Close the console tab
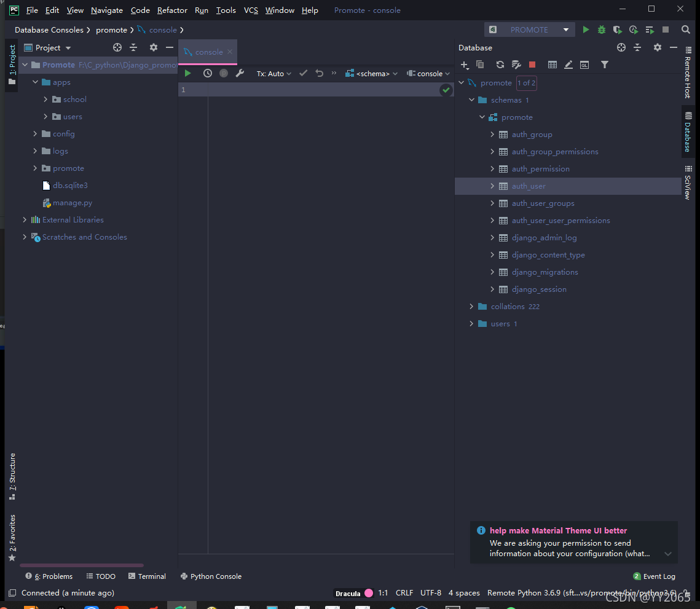The width and height of the screenshot is (700, 609). coord(230,52)
